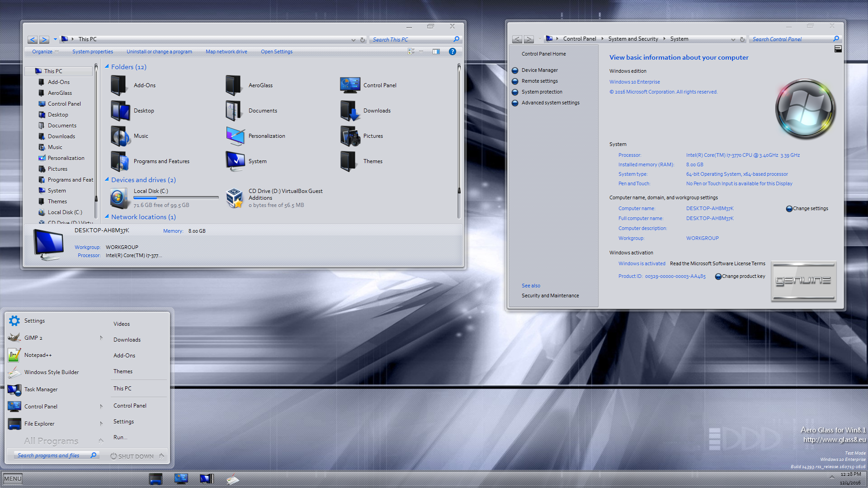Screen dimensions: 868x488
Task: Collapse the Folders (12) group
Action: (x=107, y=66)
